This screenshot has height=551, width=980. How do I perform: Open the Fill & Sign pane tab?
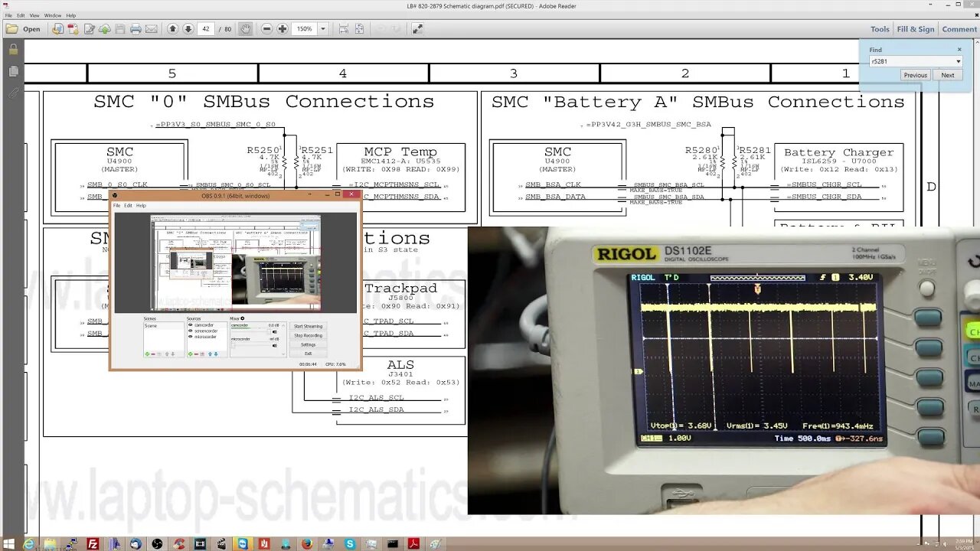pos(916,29)
